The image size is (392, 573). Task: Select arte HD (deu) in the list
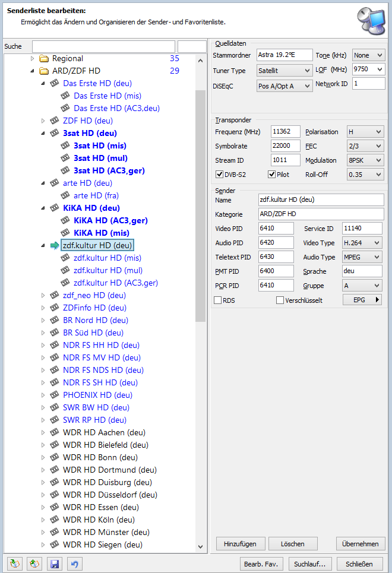[x=87, y=183]
